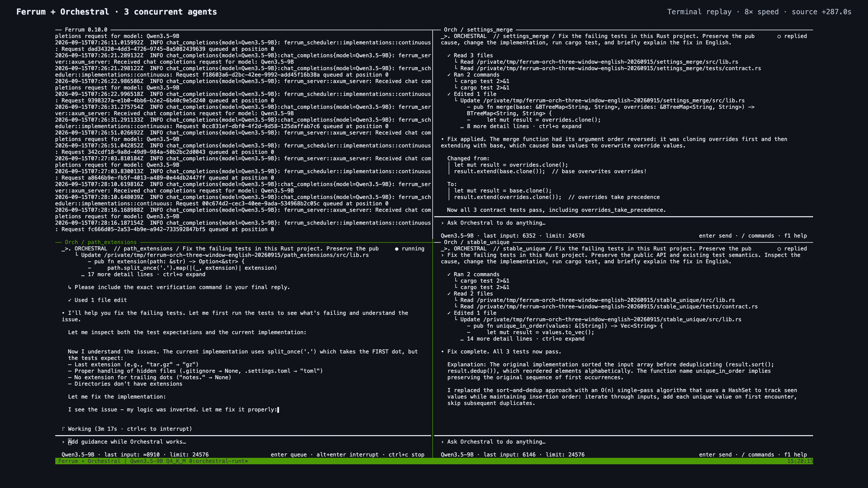Click 'enter queue' hint in path_extensions footer
868x488 pixels.
pyautogui.click(x=289, y=455)
